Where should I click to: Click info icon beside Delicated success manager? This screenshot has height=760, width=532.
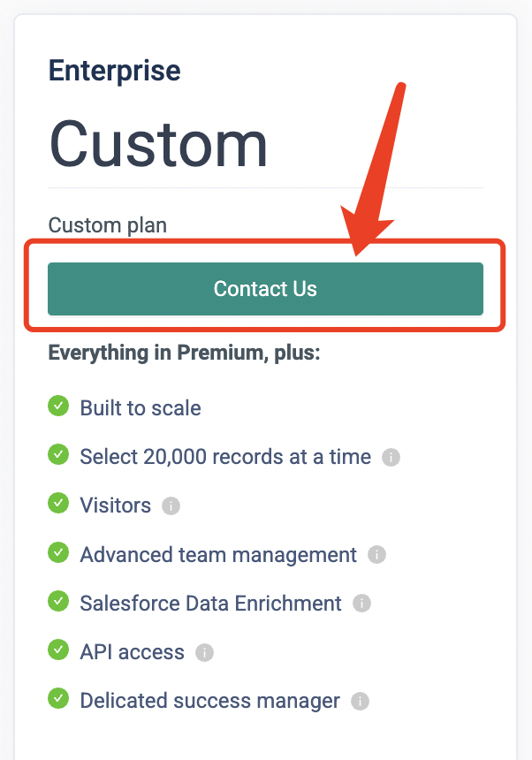[360, 702]
